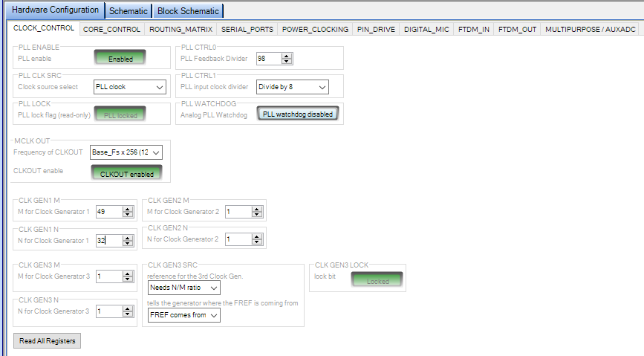This screenshot has width=644, height=356.
Task: Open the FTDM_OUT tab
Action: [x=517, y=29]
